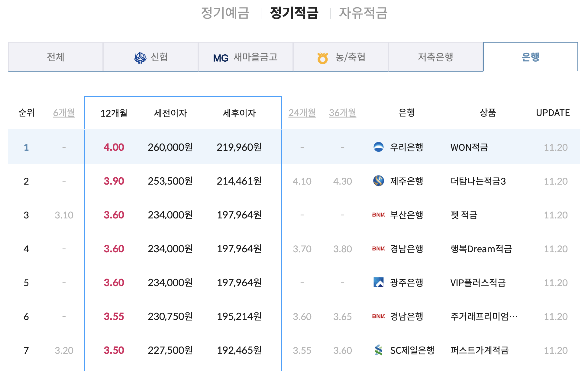This screenshot has width=588, height=371.
Task: Switch to the 자유적금 category
Action: point(363,13)
